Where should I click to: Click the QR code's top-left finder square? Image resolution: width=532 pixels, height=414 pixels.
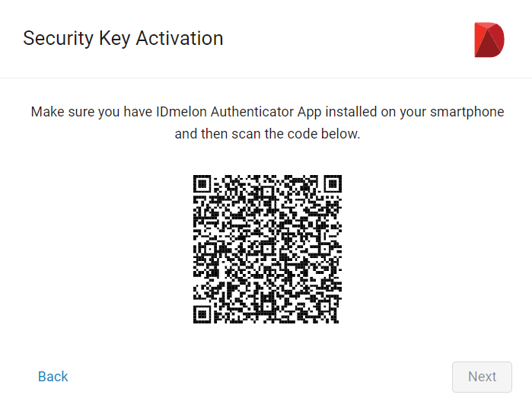[x=202, y=184]
